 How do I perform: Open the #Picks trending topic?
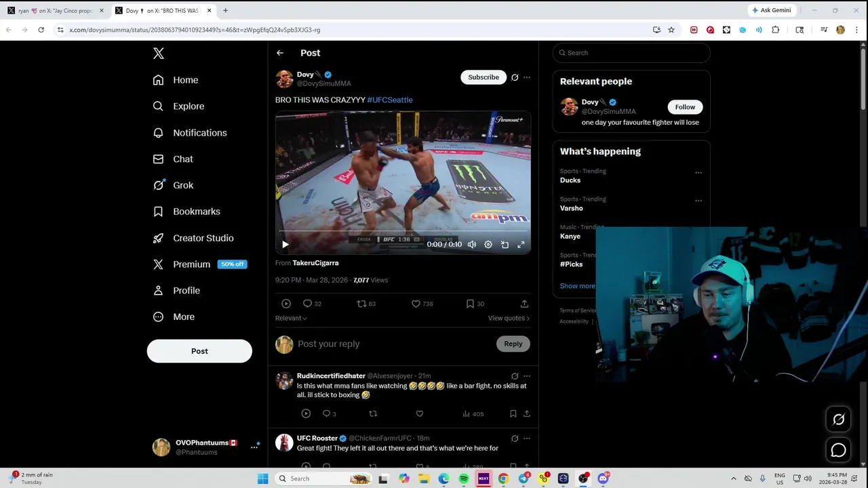pyautogui.click(x=572, y=264)
